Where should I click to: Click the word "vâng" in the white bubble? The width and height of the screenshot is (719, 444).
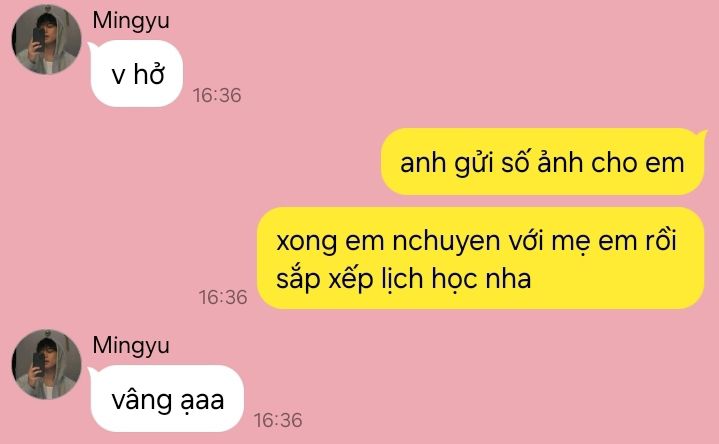pos(139,400)
